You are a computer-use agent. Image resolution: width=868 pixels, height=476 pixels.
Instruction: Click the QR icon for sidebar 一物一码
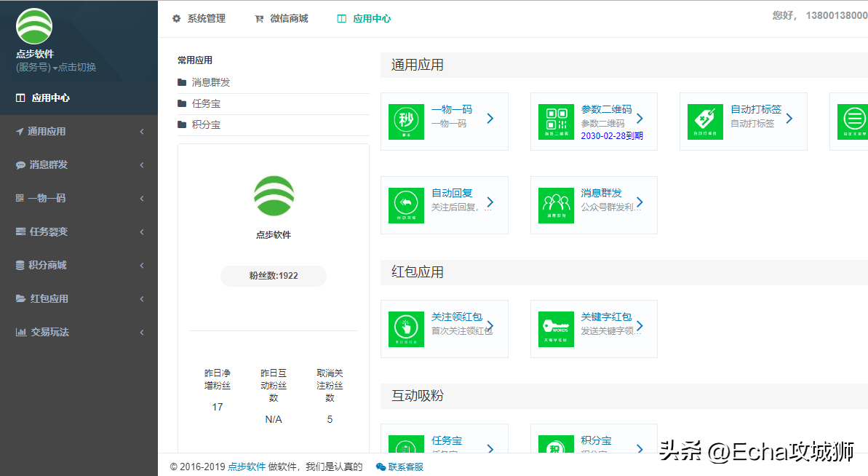[x=20, y=198]
